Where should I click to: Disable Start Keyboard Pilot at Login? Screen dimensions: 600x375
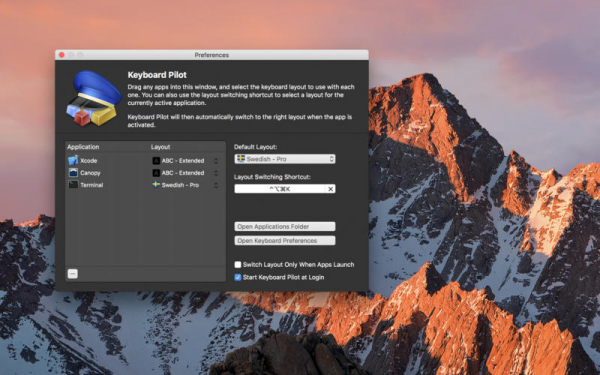pos(238,277)
